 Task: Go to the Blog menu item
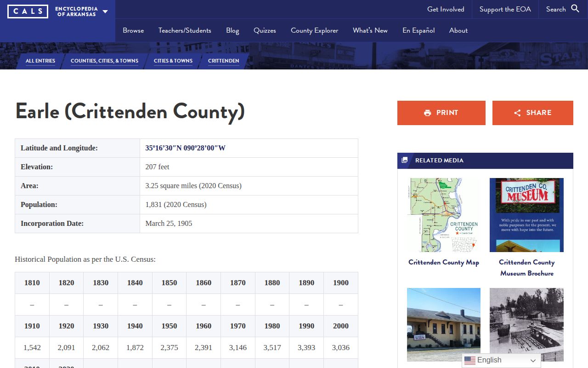pyautogui.click(x=232, y=30)
